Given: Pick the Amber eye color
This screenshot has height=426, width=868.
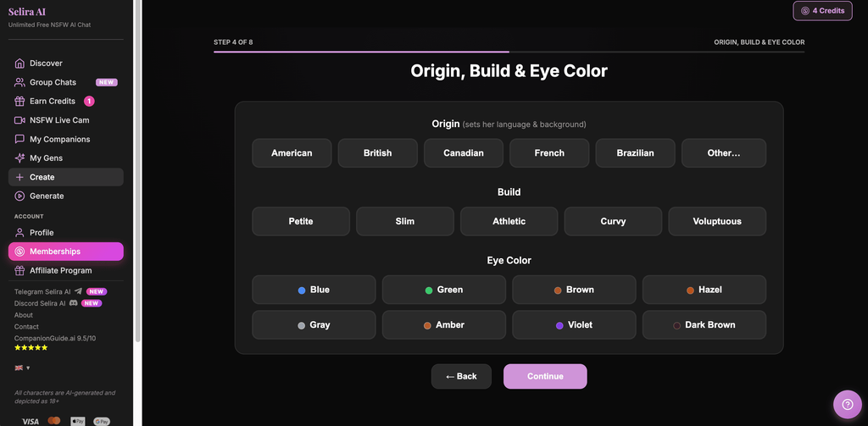Looking at the screenshot, I should click(x=444, y=324).
